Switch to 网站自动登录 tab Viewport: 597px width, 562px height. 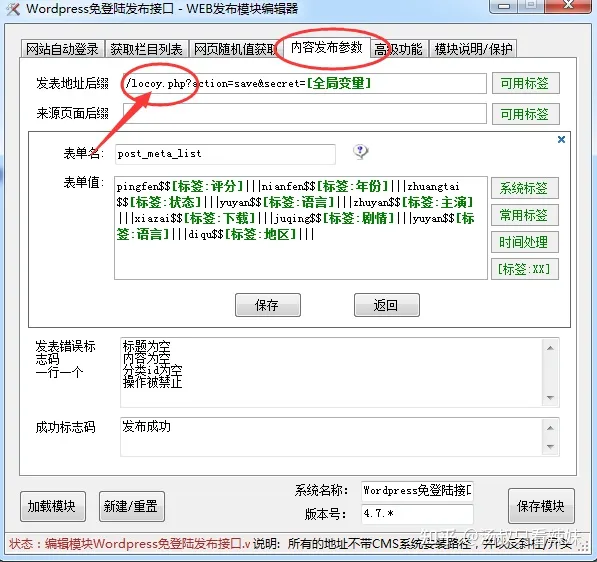pos(62,49)
